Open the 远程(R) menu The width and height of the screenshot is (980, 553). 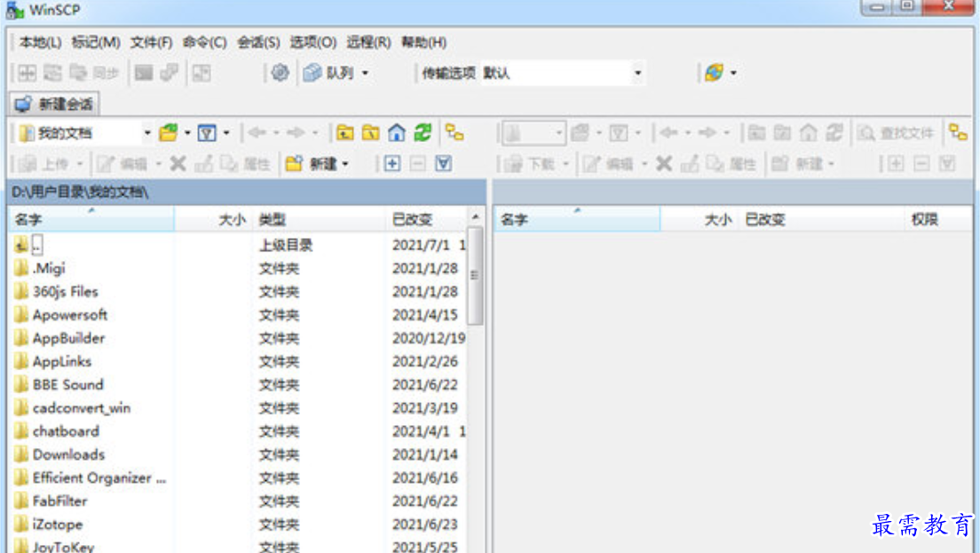(368, 43)
